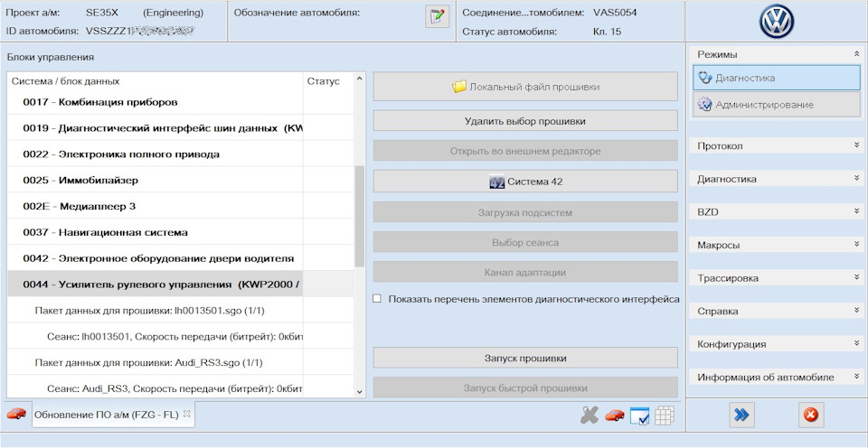Close the Обновление ПО а/м tab

tap(186, 414)
